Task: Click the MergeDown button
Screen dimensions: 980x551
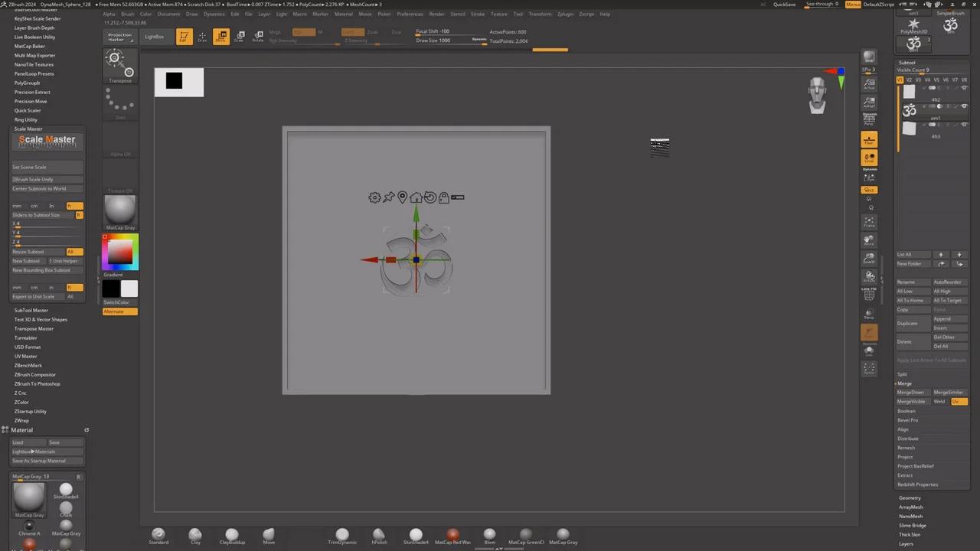Action: (913, 393)
